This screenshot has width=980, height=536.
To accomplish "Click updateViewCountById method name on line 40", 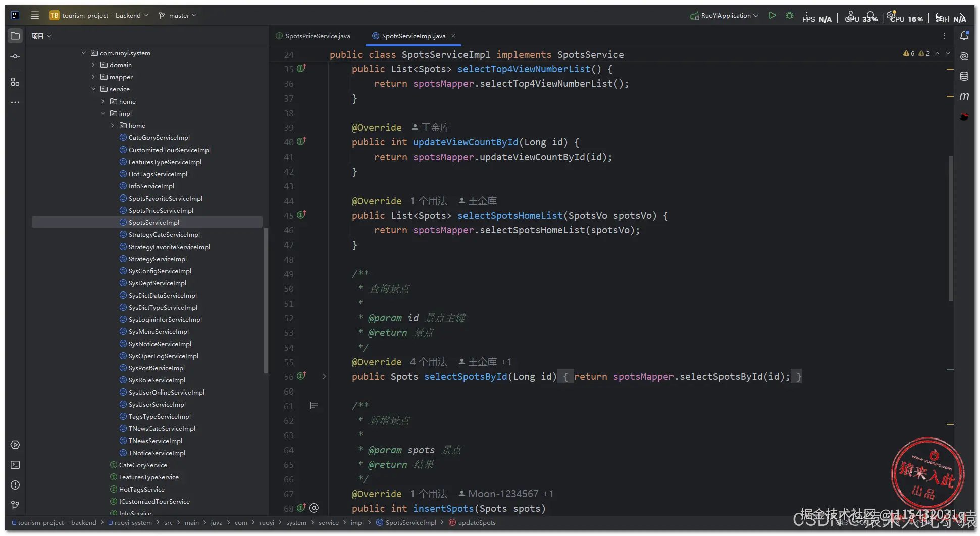I will coord(466,142).
